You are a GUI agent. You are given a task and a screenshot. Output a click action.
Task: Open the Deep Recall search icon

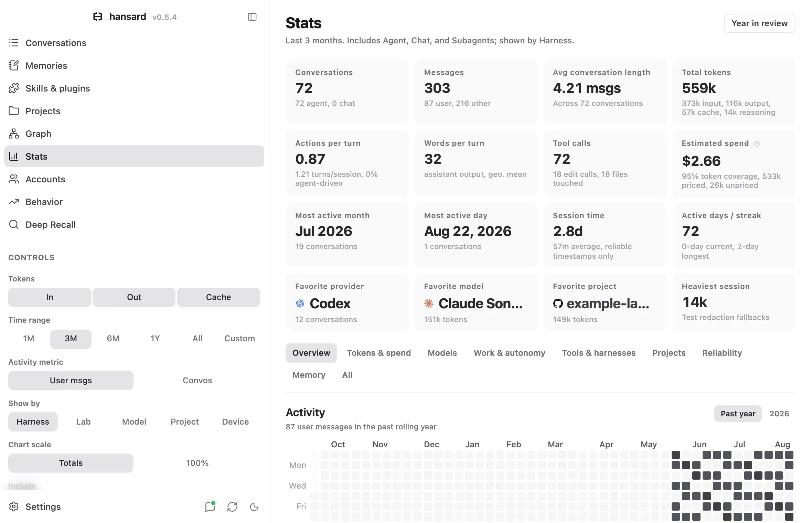click(x=14, y=224)
